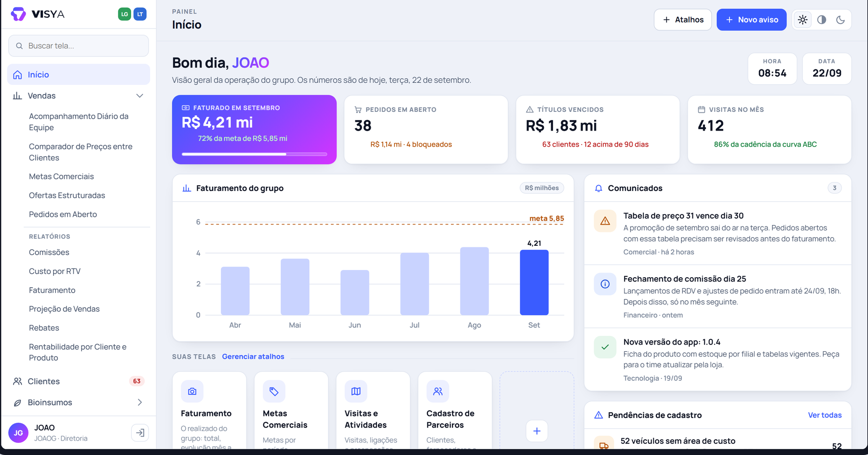868x455 pixels.
Task: Click the Atalhos button
Action: point(683,20)
